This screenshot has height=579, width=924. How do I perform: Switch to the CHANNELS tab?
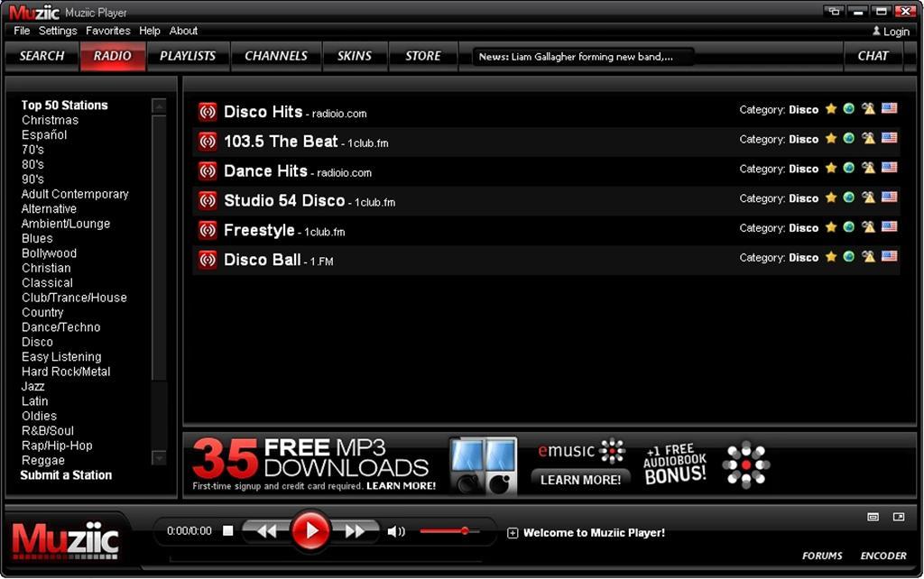tap(276, 55)
